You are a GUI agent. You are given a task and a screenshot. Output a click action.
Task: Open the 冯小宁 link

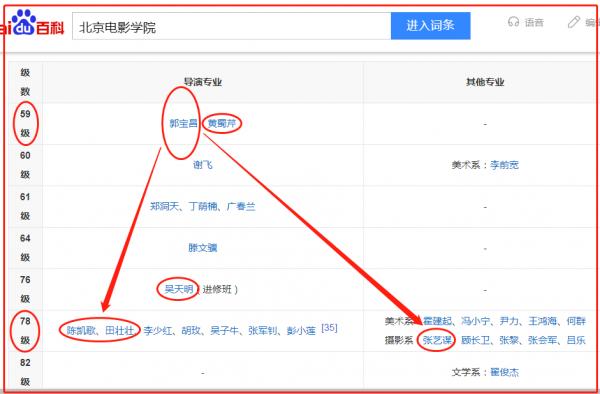click(x=476, y=321)
